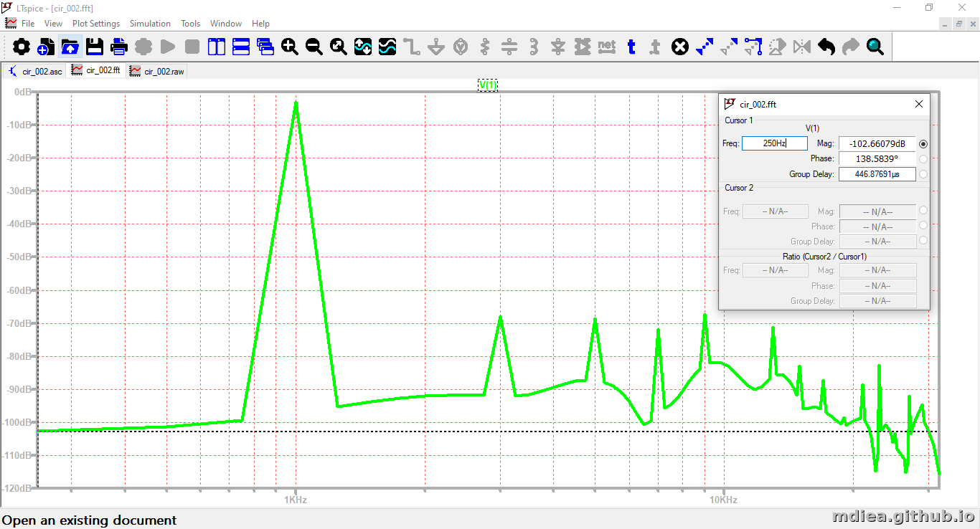Open the Window menu
980x529 pixels.
(x=226, y=24)
